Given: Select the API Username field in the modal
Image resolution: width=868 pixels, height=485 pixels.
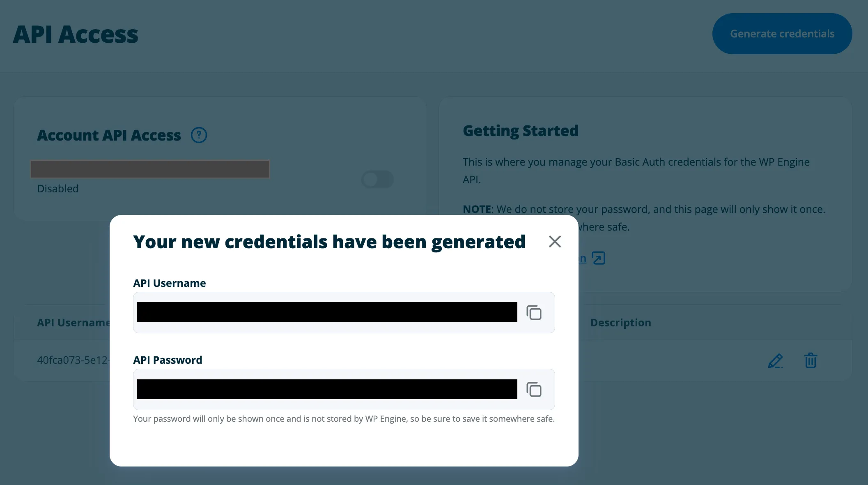Looking at the screenshot, I should pos(327,312).
